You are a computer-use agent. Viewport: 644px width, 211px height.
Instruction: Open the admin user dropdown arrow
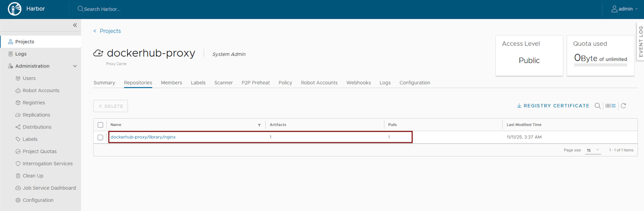coord(636,9)
